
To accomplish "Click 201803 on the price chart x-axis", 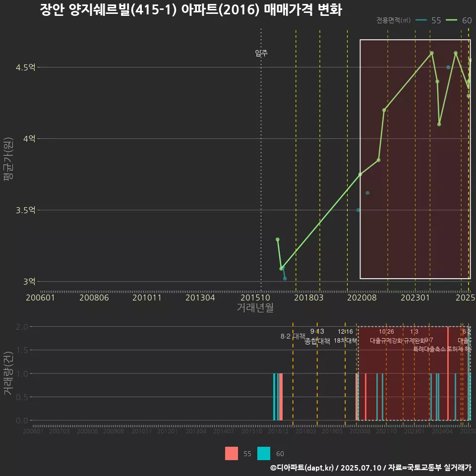I will [x=309, y=297].
